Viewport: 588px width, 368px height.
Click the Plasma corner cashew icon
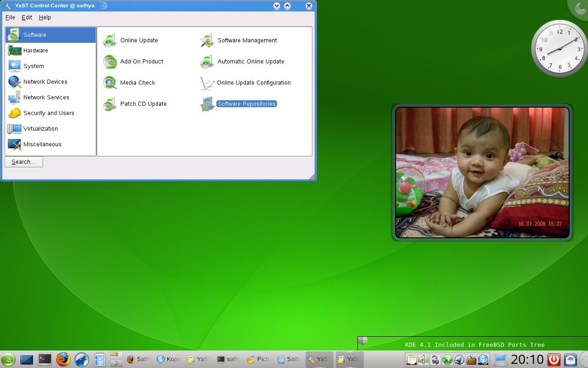tap(580, 8)
